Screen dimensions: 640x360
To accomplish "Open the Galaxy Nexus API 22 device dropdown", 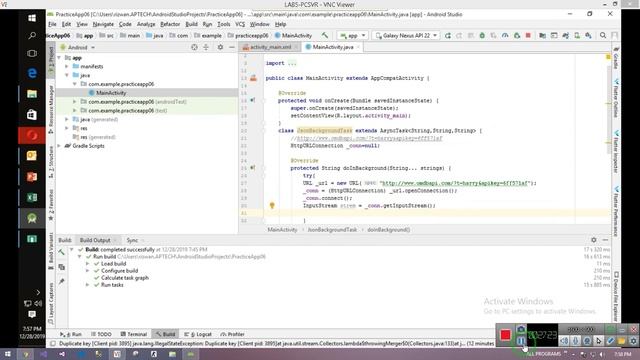I will coord(406,36).
